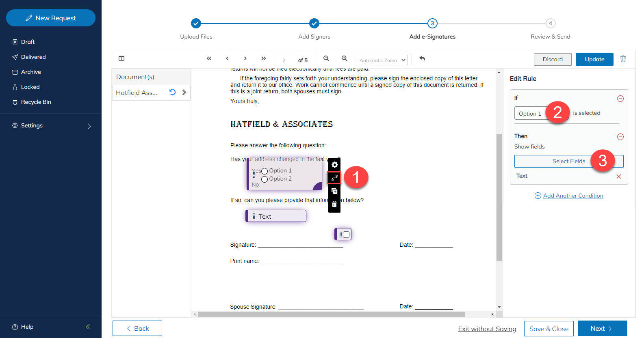
Task: Open the Archive menu item
Action: pos(31,72)
